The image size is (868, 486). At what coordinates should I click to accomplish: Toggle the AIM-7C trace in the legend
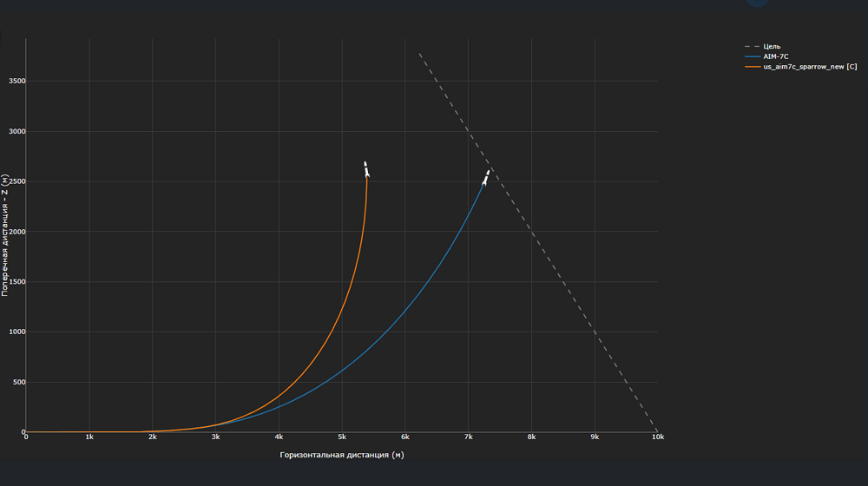pyautogui.click(x=775, y=56)
